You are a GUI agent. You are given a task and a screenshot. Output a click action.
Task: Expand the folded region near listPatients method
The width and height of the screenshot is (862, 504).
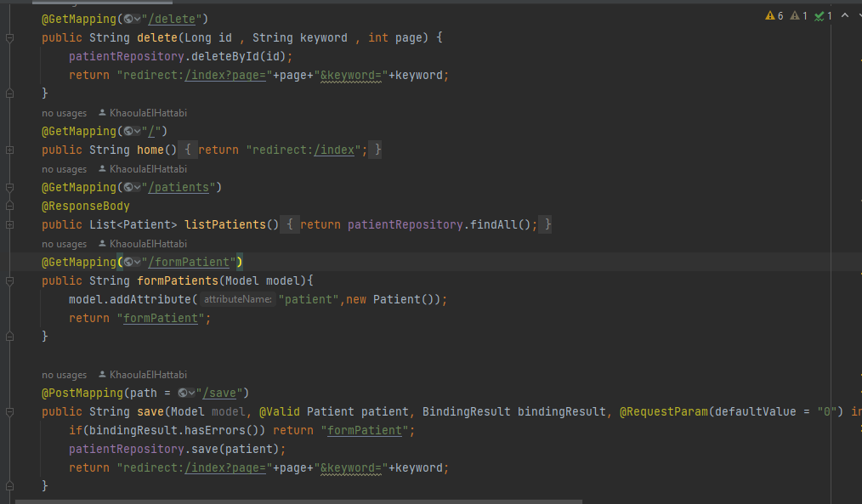9,224
